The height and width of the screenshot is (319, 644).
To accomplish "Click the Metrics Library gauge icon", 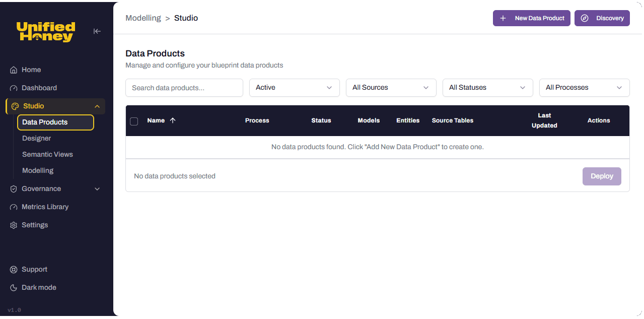I will tap(14, 207).
